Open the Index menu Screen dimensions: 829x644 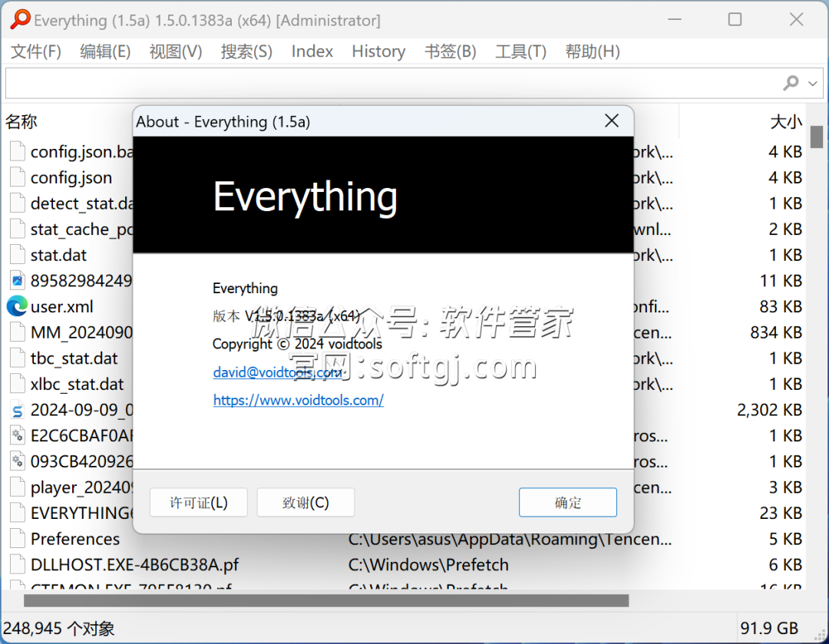312,51
